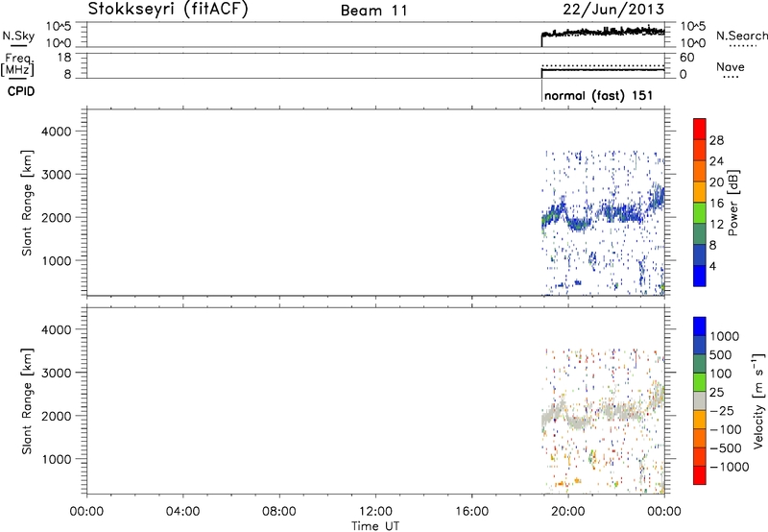Screen dimensions: 768x532
Task: Pick the light green 12–16 dB Power swatch
Action: pos(700,212)
